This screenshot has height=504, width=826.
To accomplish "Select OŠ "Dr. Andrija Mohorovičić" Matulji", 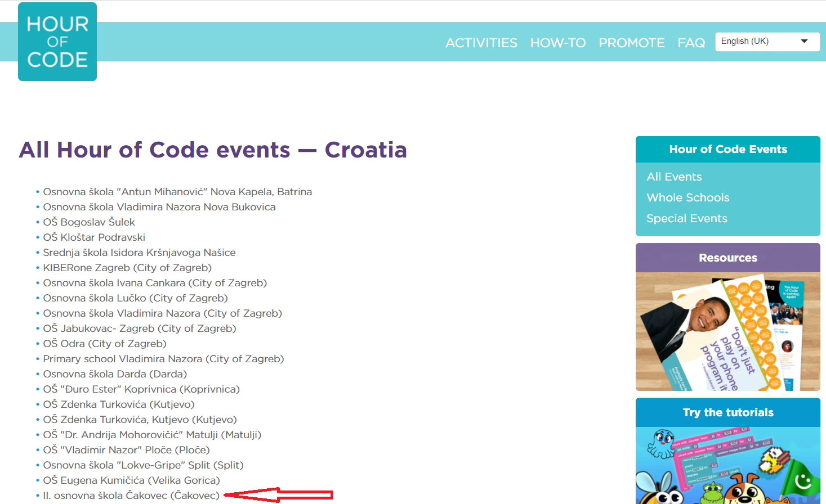I will [152, 435].
